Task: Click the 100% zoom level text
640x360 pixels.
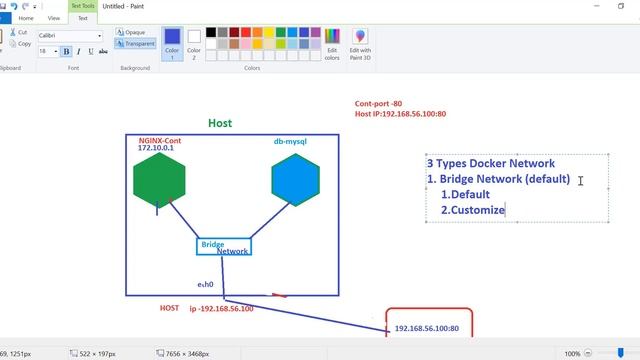Action: pyautogui.click(x=572, y=354)
